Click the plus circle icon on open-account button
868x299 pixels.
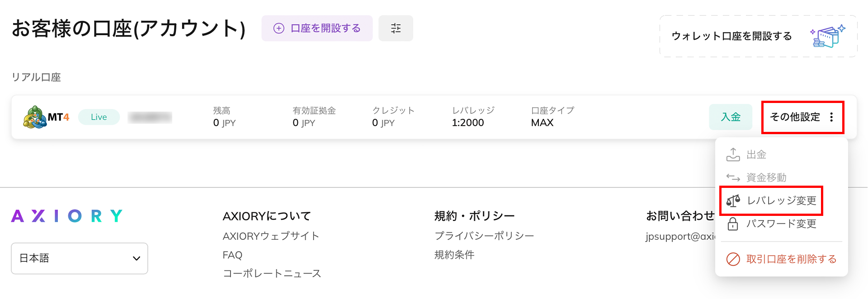[279, 28]
